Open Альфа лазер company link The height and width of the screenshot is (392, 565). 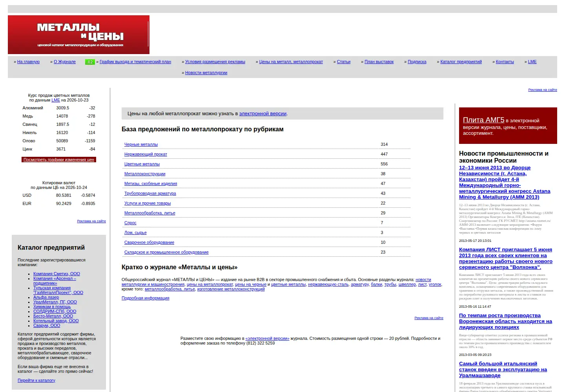pyautogui.click(x=46, y=298)
